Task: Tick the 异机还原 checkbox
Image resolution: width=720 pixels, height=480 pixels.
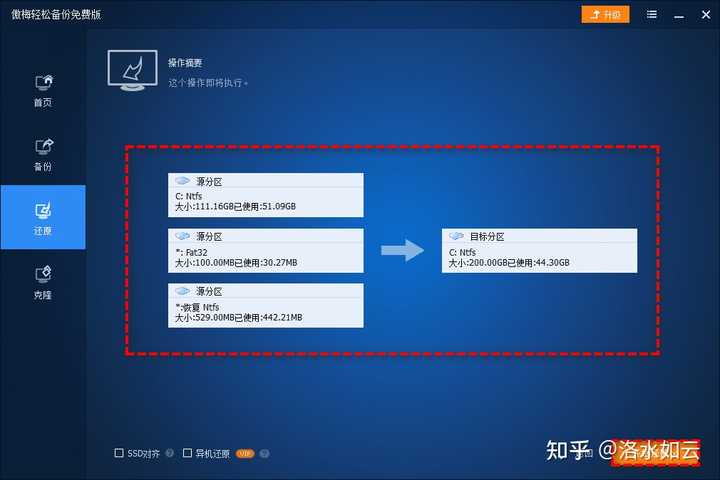Action: point(188,453)
